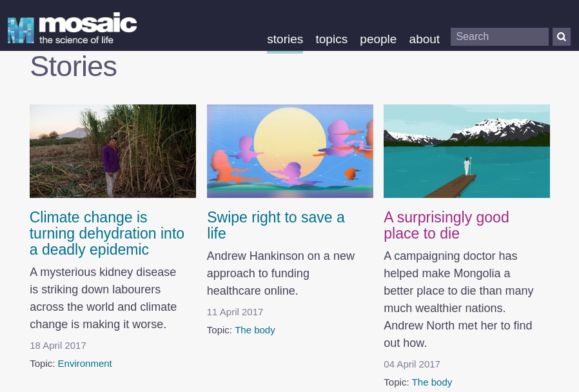The height and width of the screenshot is (392, 579).
Task: Select the about menu item
Action: (x=424, y=39)
